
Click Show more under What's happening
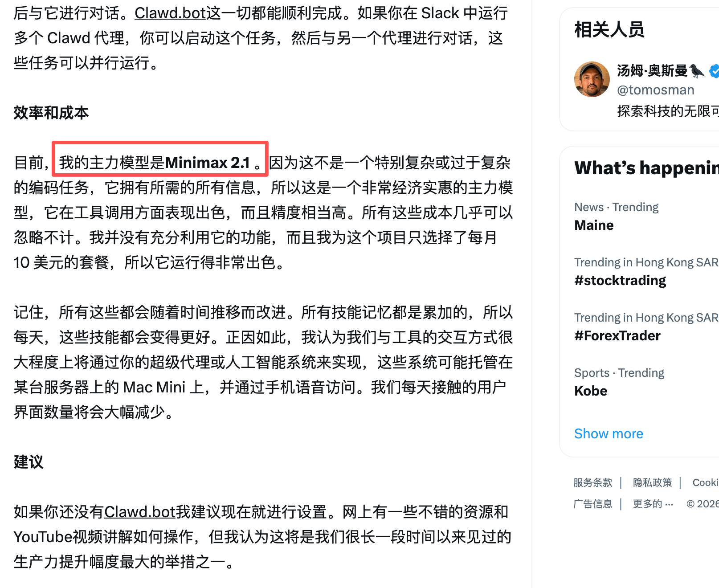click(609, 433)
